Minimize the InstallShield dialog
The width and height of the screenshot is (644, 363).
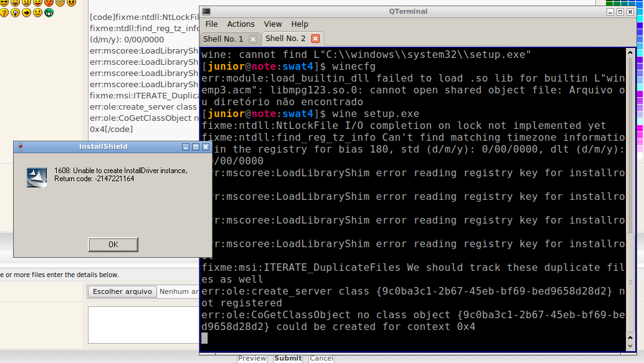(x=186, y=147)
